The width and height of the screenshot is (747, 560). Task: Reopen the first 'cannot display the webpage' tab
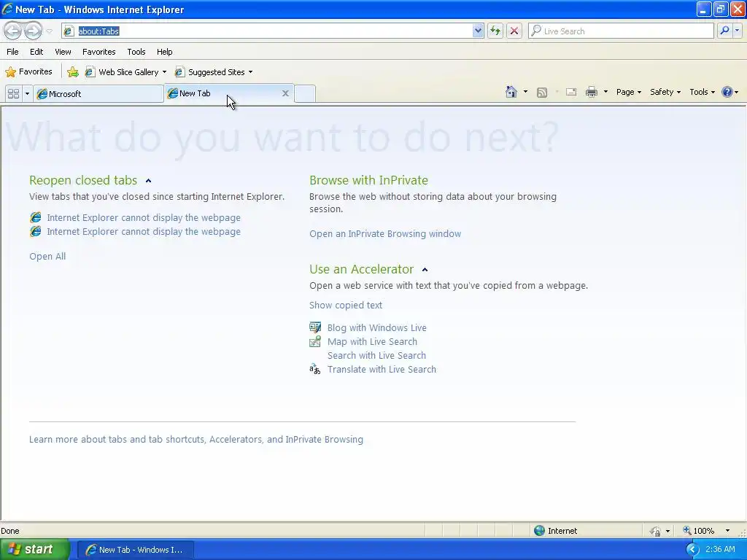tap(144, 217)
